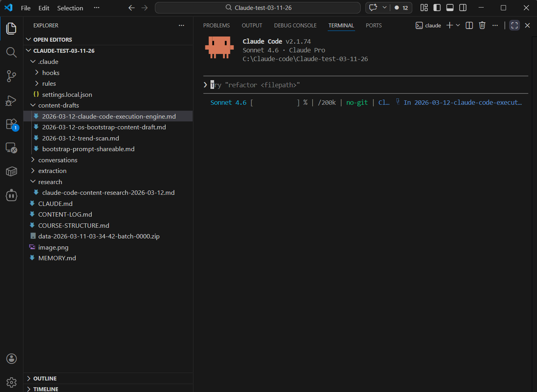Open settings.local.json file
The image size is (537, 392).
[x=108, y=94]
